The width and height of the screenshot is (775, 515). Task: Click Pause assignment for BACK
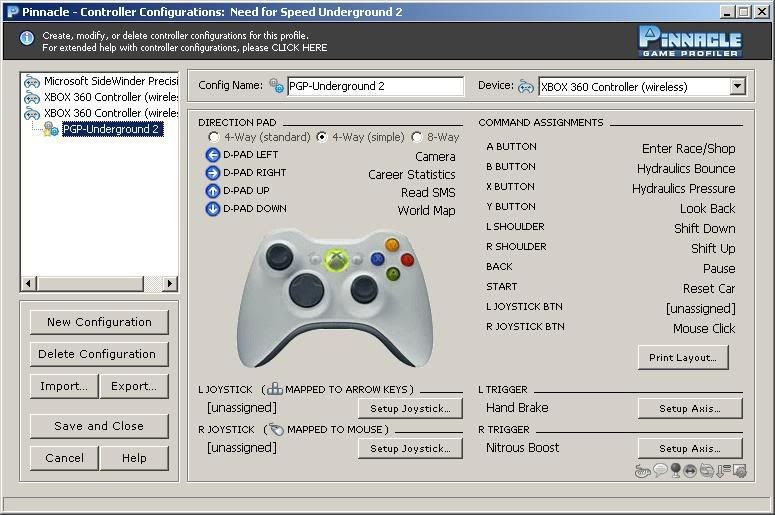[x=719, y=268]
